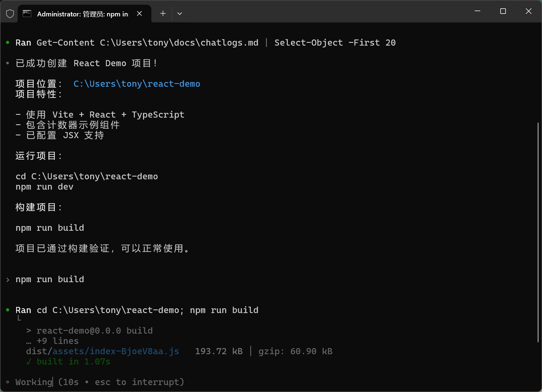Close the npm install terminal tab
The height and width of the screenshot is (392, 542).
[x=140, y=14]
